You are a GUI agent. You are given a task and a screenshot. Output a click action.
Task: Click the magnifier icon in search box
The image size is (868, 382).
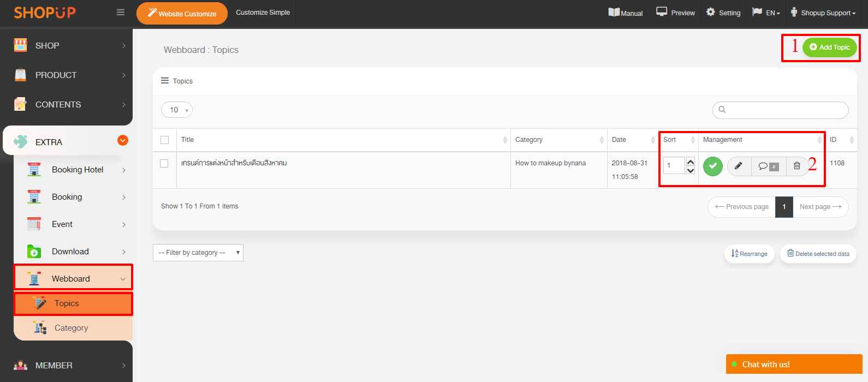pos(722,110)
